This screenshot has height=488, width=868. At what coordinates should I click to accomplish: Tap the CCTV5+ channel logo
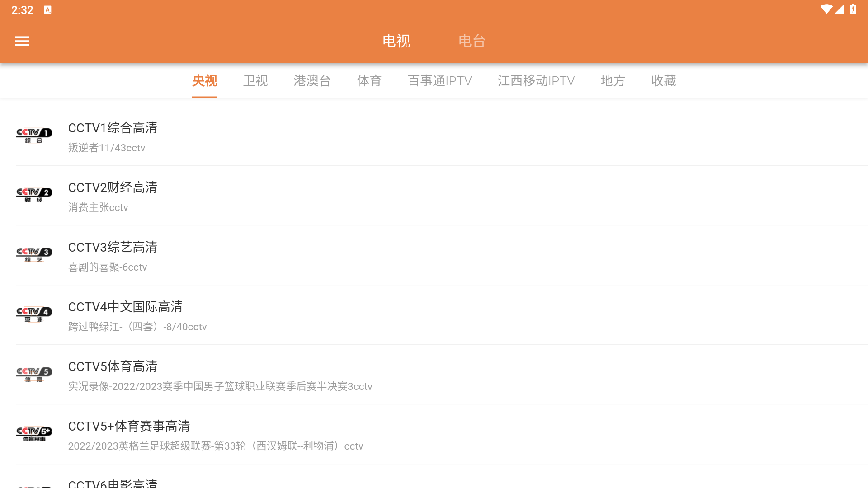34,434
